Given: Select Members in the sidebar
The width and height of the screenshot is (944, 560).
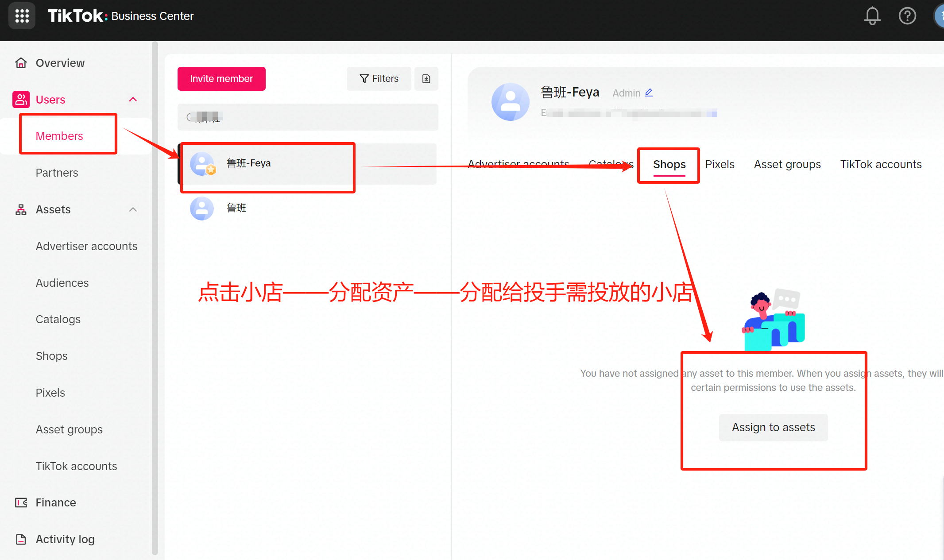Looking at the screenshot, I should 59,136.
